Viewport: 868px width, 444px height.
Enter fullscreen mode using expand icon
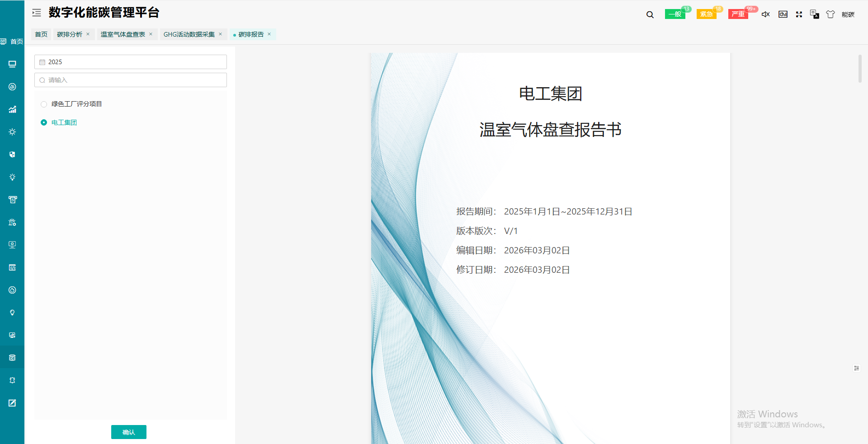tap(799, 14)
